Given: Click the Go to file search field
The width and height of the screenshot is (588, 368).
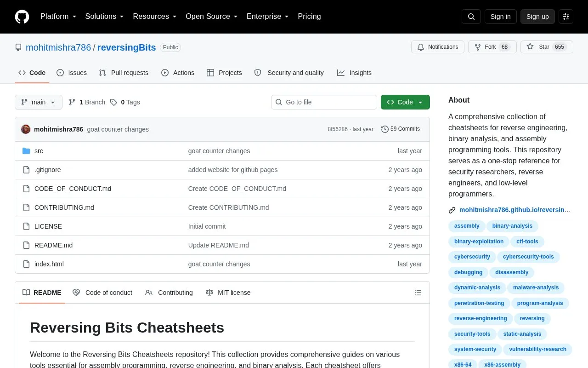Looking at the screenshot, I should [324, 102].
